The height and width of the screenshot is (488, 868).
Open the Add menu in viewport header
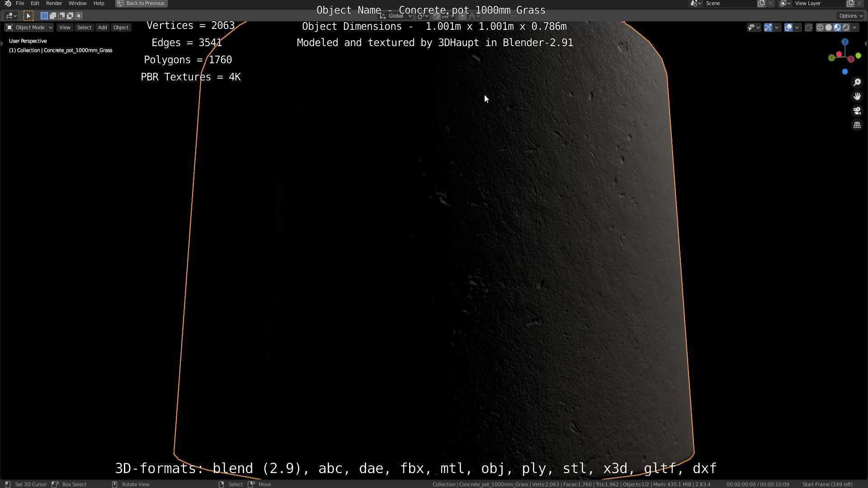tap(102, 28)
